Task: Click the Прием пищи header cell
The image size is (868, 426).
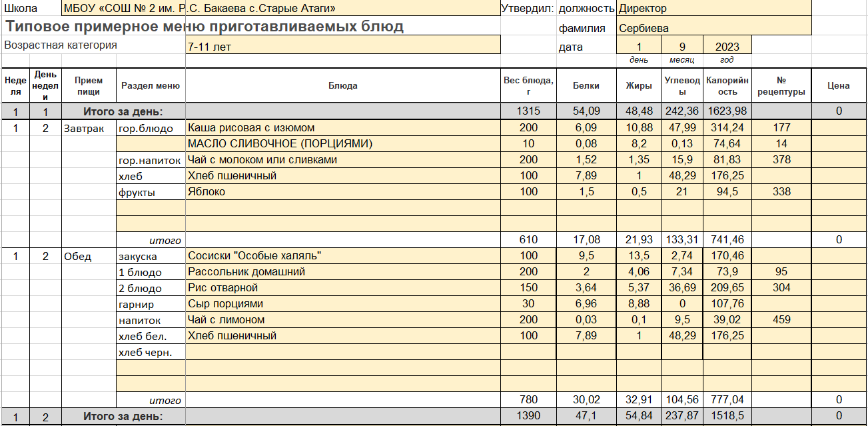Action: (89, 85)
